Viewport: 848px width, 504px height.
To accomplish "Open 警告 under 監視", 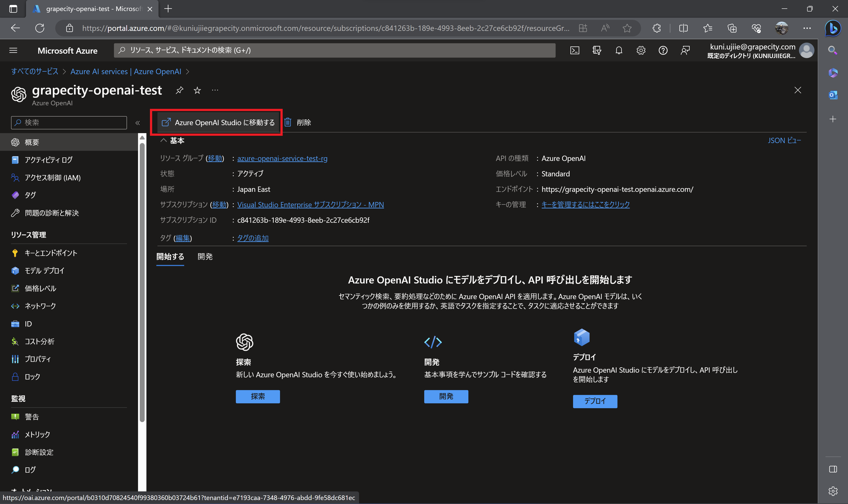I will tap(69, 416).
